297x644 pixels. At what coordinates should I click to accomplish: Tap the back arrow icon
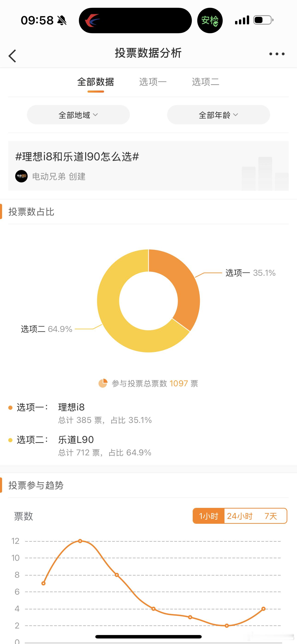coord(12,56)
